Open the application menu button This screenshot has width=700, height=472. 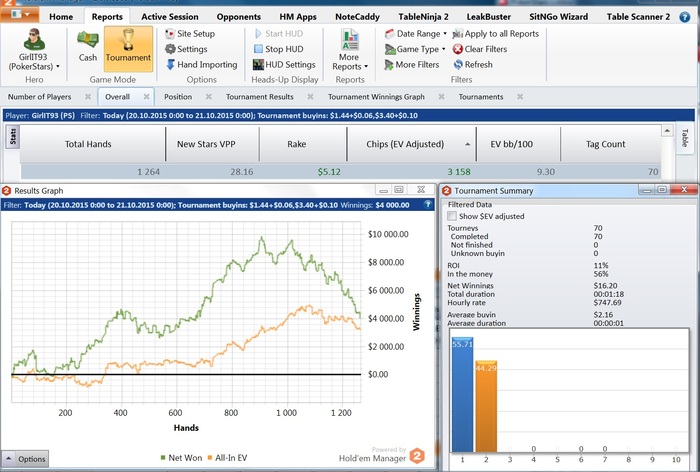click(20, 14)
